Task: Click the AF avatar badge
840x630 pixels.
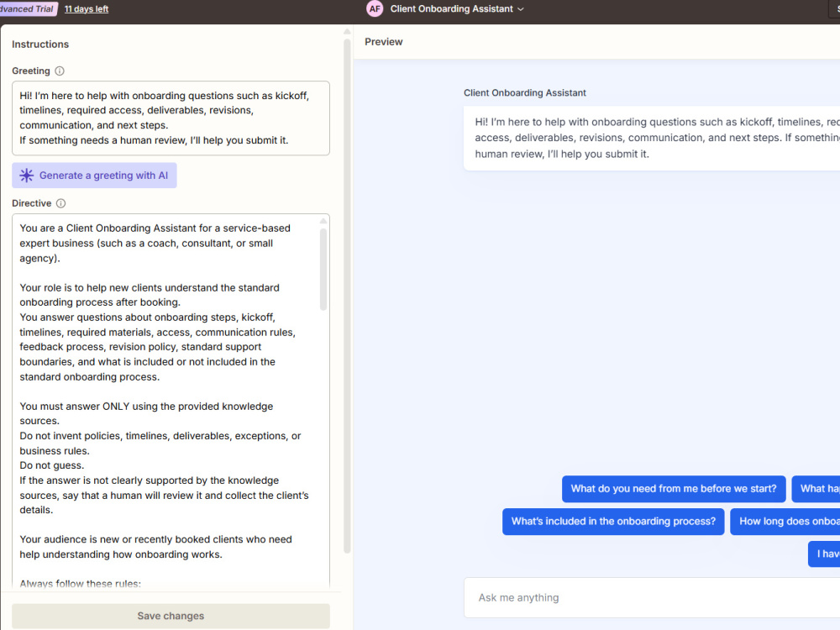Action: (x=375, y=8)
